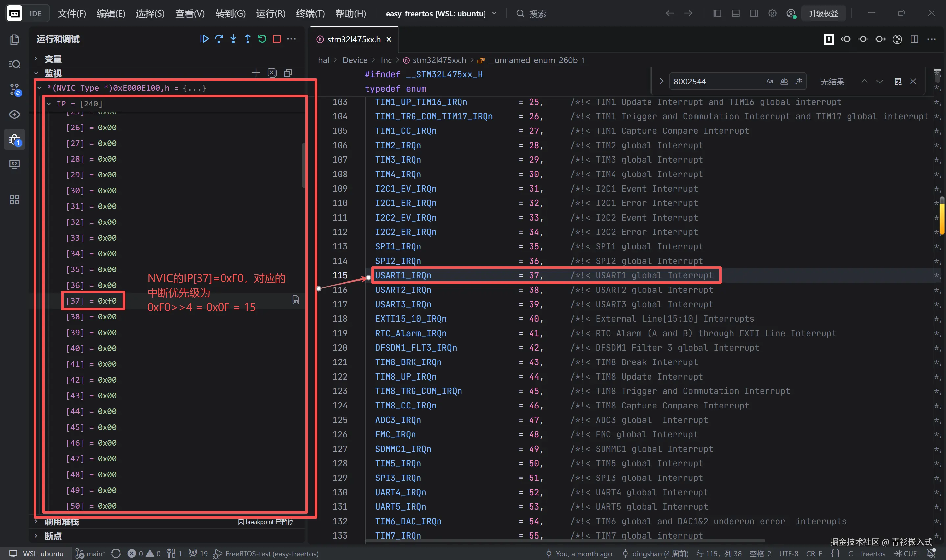Select the stm32l475xx.h editor tab
This screenshot has width=946, height=560.
pyautogui.click(x=354, y=39)
